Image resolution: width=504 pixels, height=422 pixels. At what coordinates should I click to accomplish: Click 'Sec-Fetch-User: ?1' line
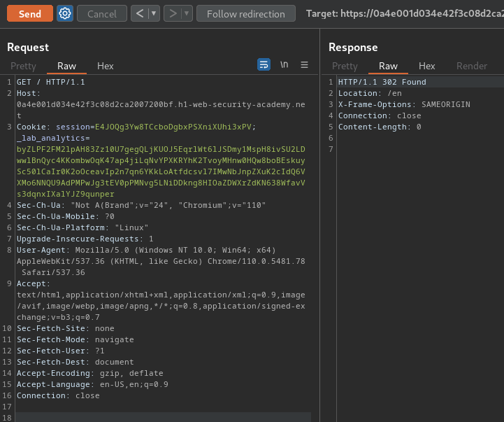click(60, 351)
